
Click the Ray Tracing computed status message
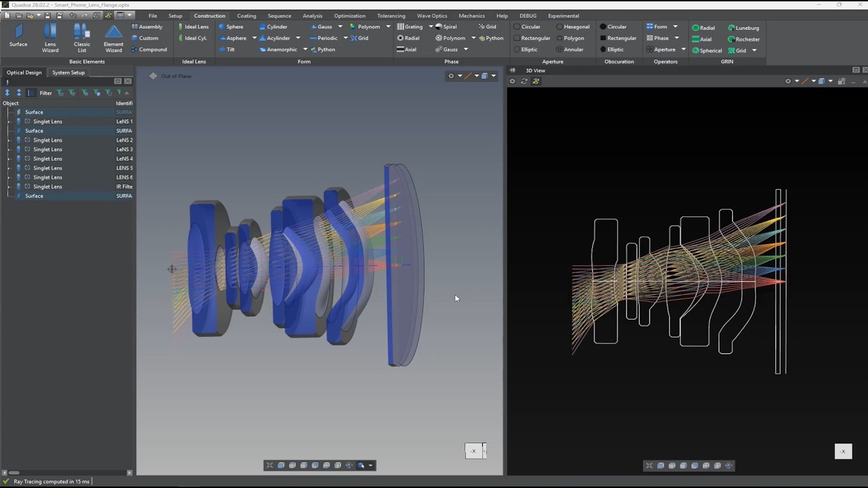(51, 482)
